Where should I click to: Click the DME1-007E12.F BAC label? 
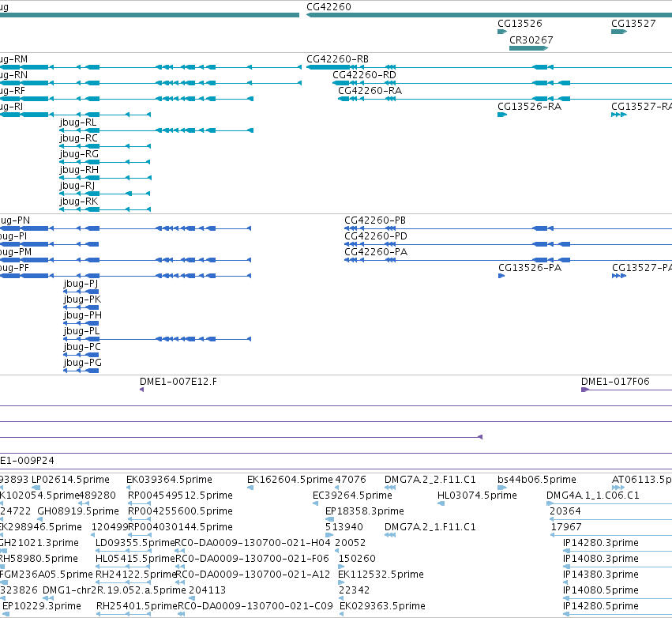click(178, 382)
